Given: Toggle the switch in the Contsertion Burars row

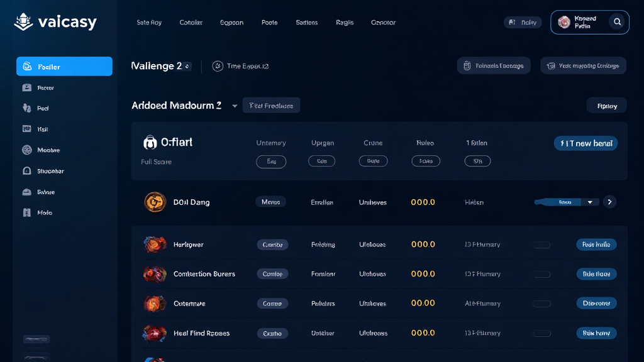Looking at the screenshot, I should click(541, 274).
